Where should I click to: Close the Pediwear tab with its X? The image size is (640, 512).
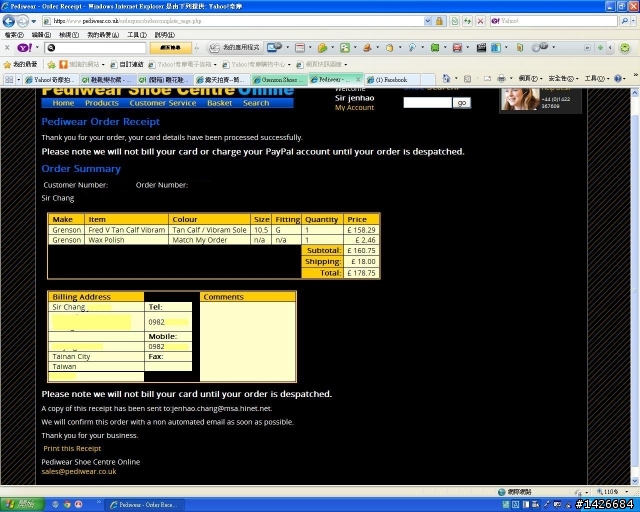(358, 79)
